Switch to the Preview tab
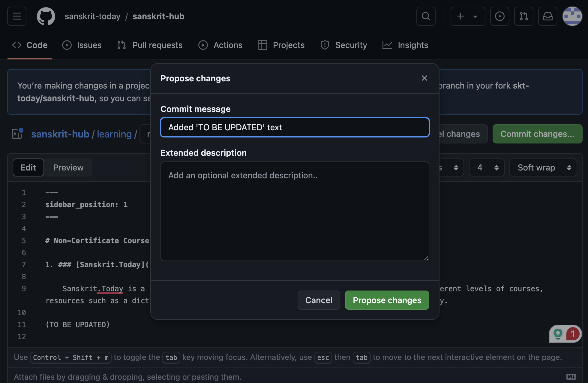Screen dimensions: 588x383 point(68,167)
